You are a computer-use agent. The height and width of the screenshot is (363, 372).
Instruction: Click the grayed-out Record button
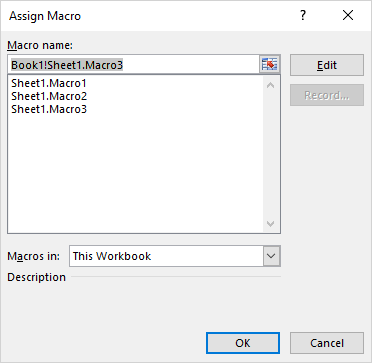tap(327, 95)
